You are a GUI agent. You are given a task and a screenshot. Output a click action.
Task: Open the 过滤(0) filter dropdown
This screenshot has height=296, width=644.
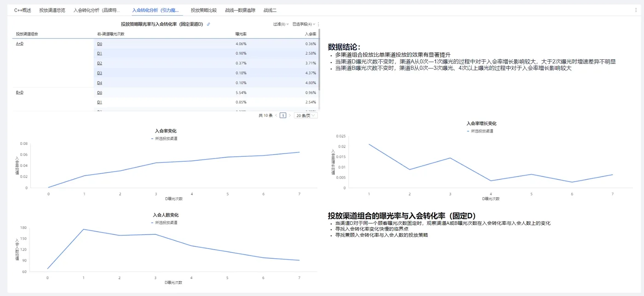pos(281,24)
